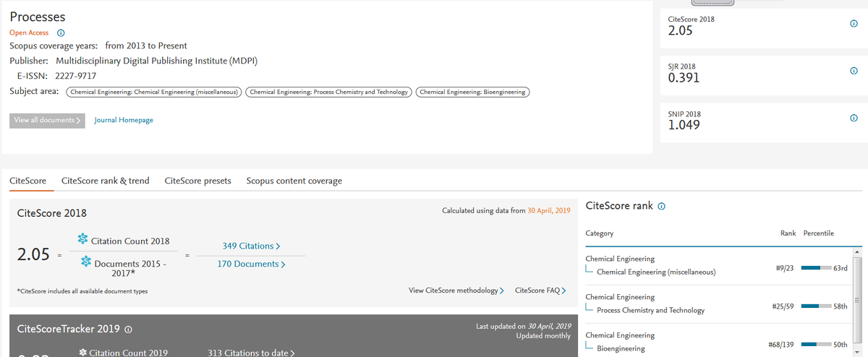Click the Percentile column header
The width and height of the screenshot is (868, 357).
(x=818, y=233)
